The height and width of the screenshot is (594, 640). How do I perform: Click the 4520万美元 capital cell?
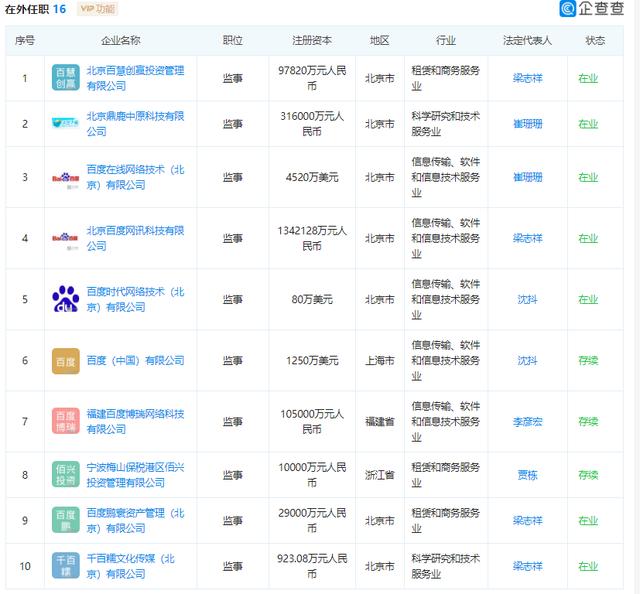[312, 177]
